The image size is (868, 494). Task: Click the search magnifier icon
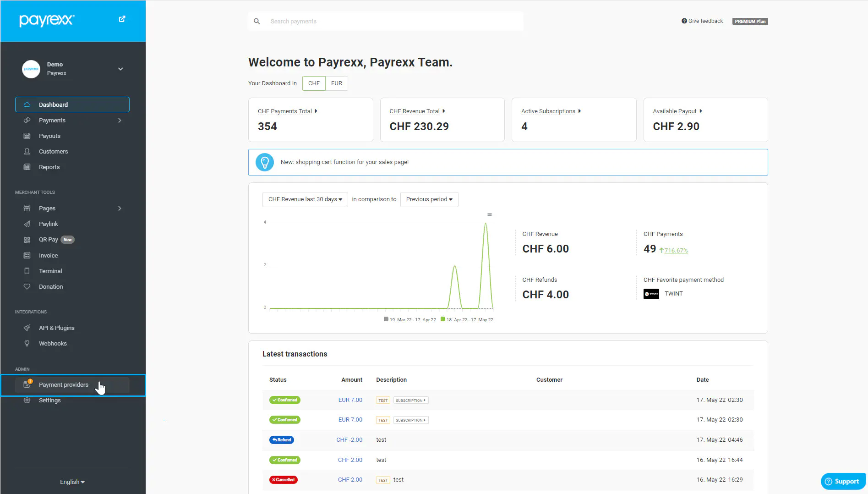tap(257, 22)
